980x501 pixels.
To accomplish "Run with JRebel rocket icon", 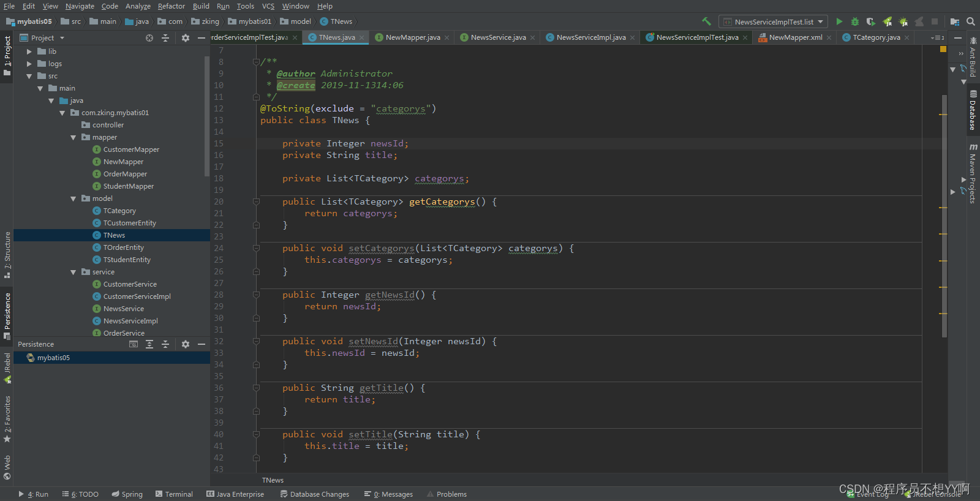I will 887,21.
